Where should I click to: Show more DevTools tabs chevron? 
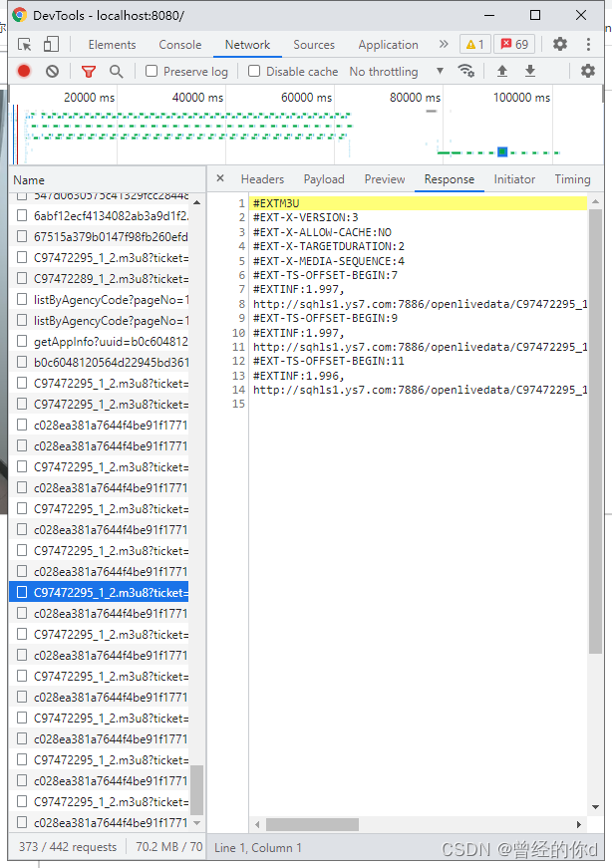pos(444,44)
